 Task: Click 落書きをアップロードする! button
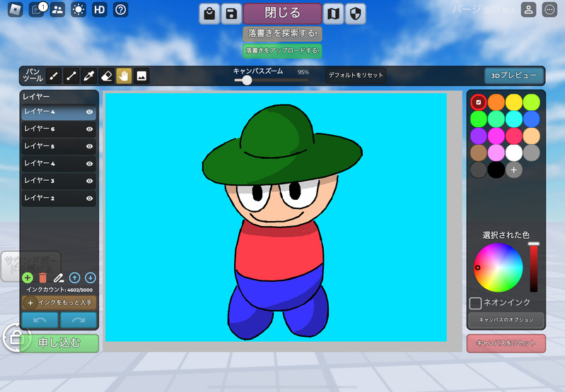[283, 50]
